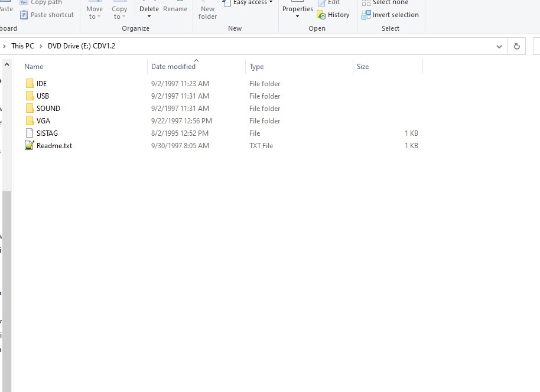Sort files by the Size column
The width and height of the screenshot is (540, 392).
(363, 67)
